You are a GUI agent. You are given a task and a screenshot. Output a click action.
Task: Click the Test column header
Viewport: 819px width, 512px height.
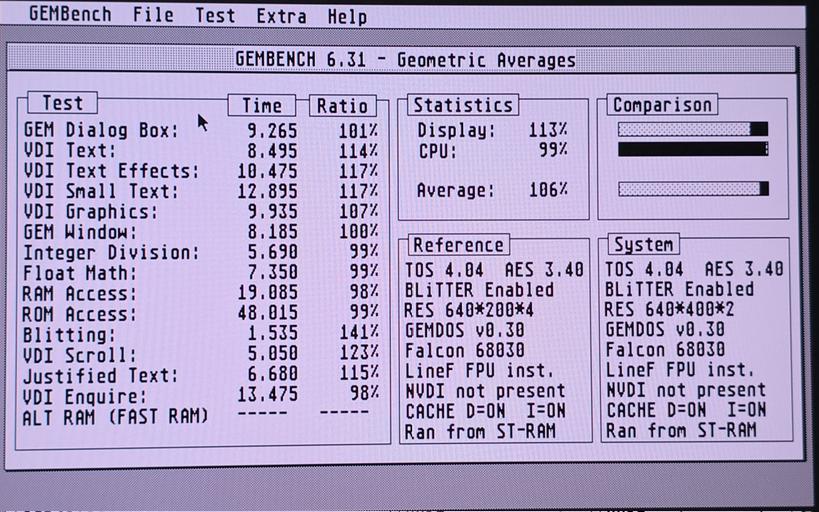63,102
